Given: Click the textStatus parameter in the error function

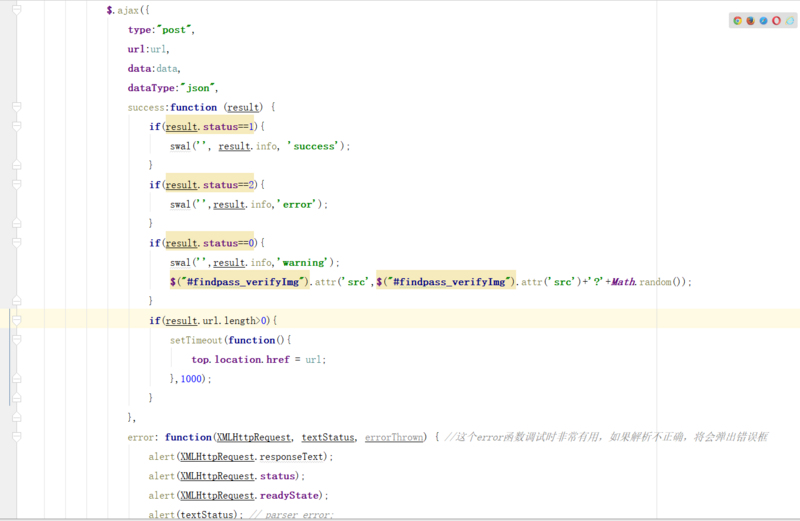Looking at the screenshot, I should (328, 437).
